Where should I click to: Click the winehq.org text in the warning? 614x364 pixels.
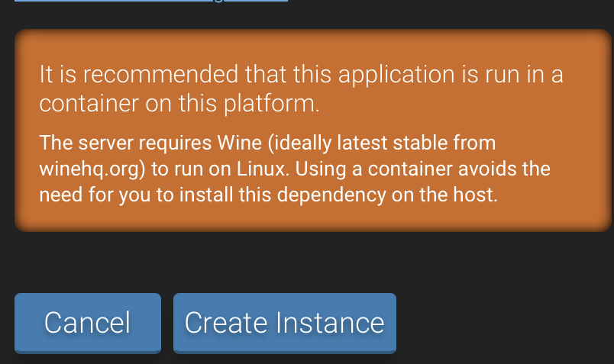[87, 169]
